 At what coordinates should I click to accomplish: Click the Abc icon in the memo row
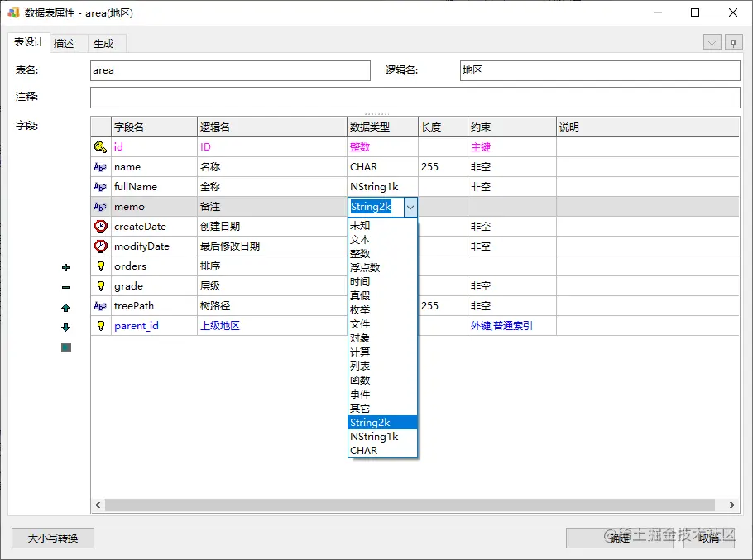coord(100,207)
